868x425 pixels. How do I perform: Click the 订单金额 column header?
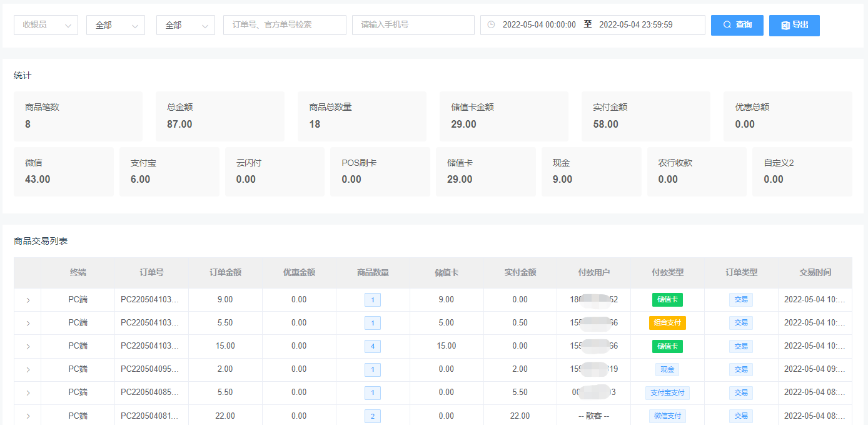click(x=225, y=272)
